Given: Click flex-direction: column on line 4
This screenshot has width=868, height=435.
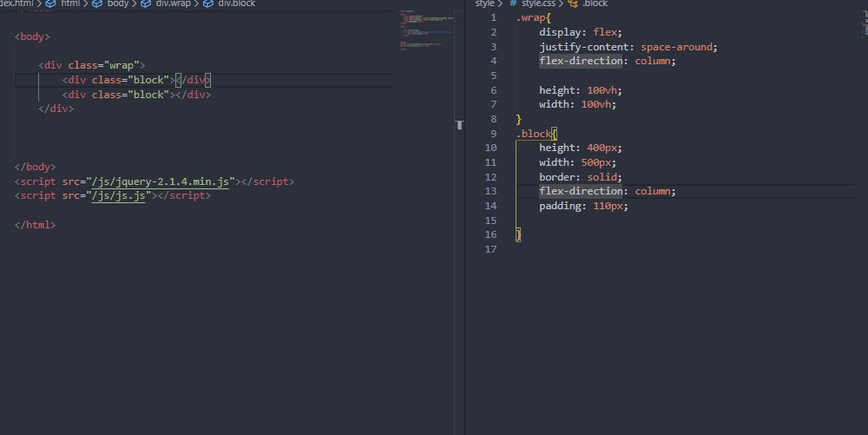Looking at the screenshot, I should (x=608, y=61).
